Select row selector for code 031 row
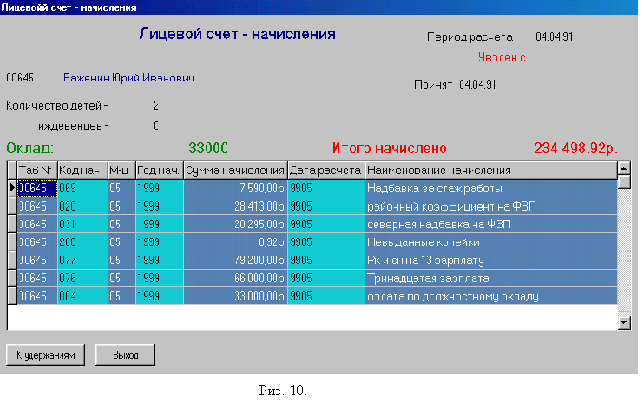Screen dimensions: 641x401 pos(12,224)
